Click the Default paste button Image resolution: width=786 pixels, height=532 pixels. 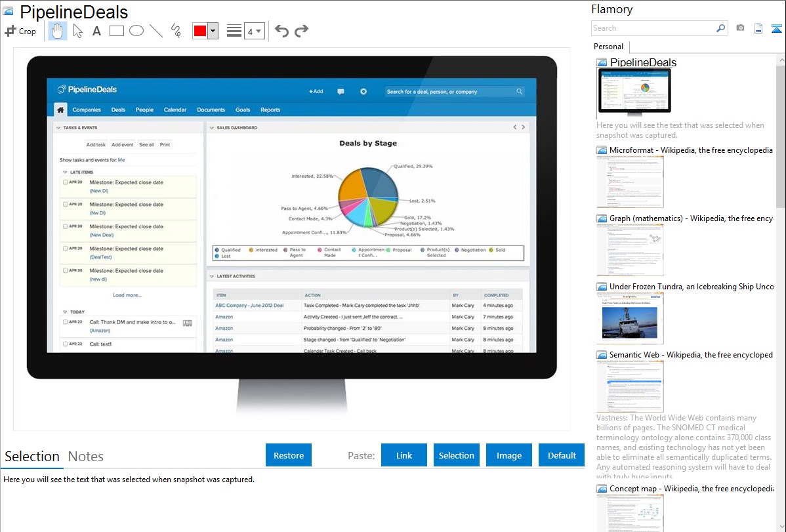tap(562, 455)
